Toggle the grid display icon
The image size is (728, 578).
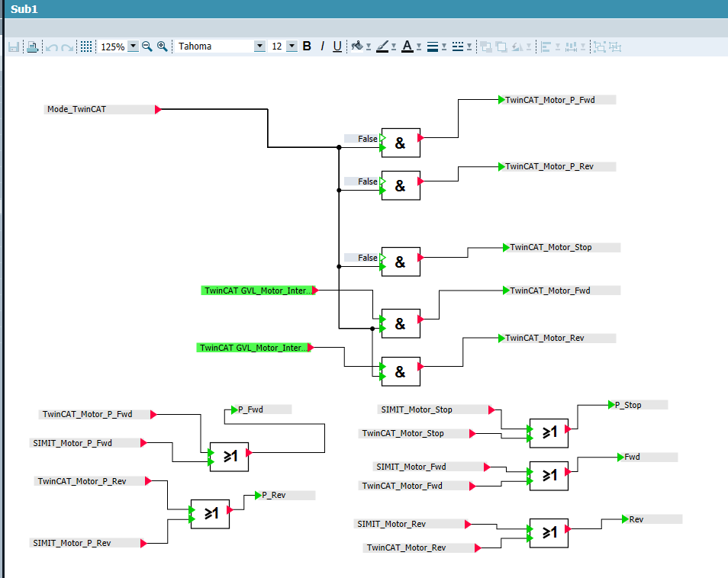(86, 47)
